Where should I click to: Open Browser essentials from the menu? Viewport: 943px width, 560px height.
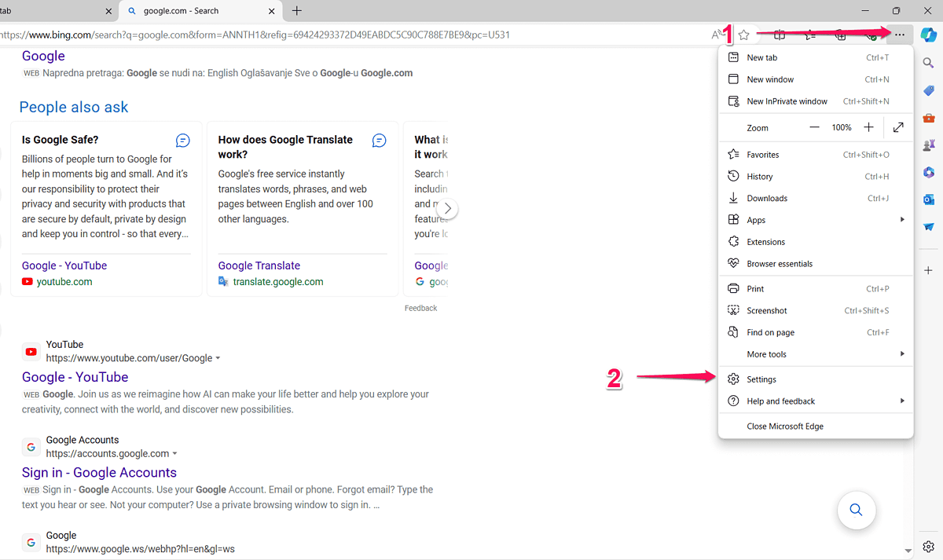coord(816,264)
